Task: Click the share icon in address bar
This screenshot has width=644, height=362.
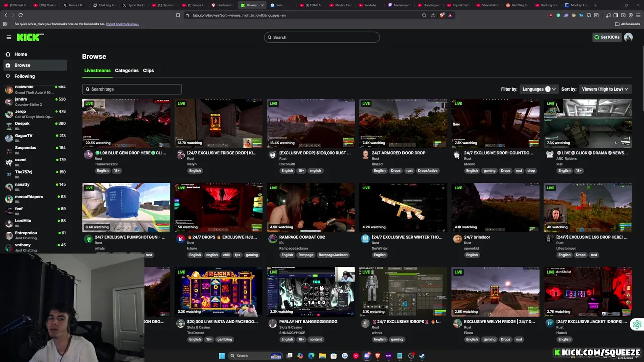Action: (433, 15)
